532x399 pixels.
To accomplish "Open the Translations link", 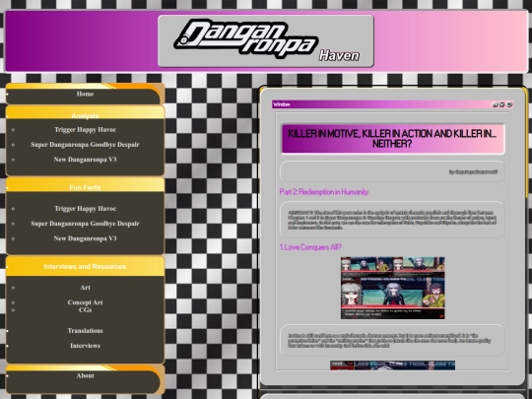I will click(x=85, y=331).
